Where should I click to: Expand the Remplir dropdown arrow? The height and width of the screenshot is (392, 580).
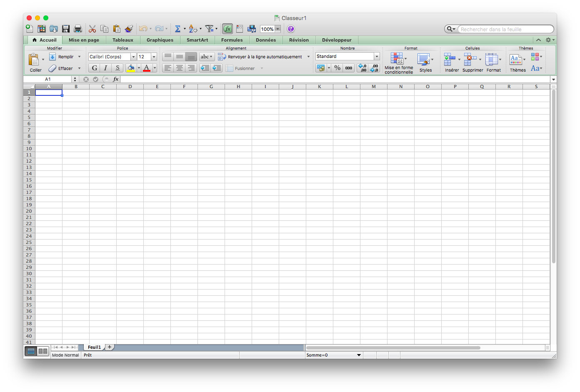point(79,56)
